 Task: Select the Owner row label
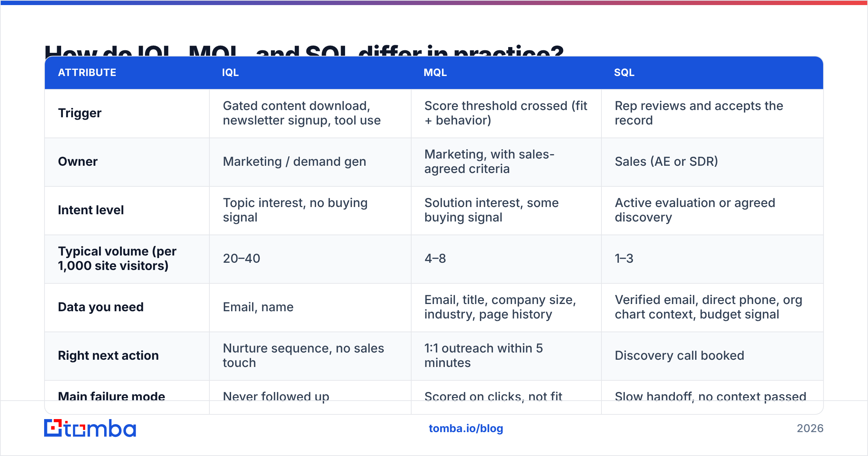pyautogui.click(x=78, y=161)
